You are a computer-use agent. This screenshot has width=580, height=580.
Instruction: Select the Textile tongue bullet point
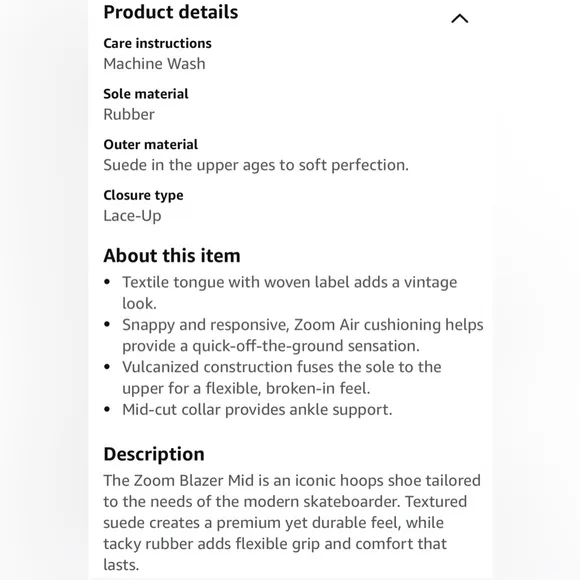290,293
